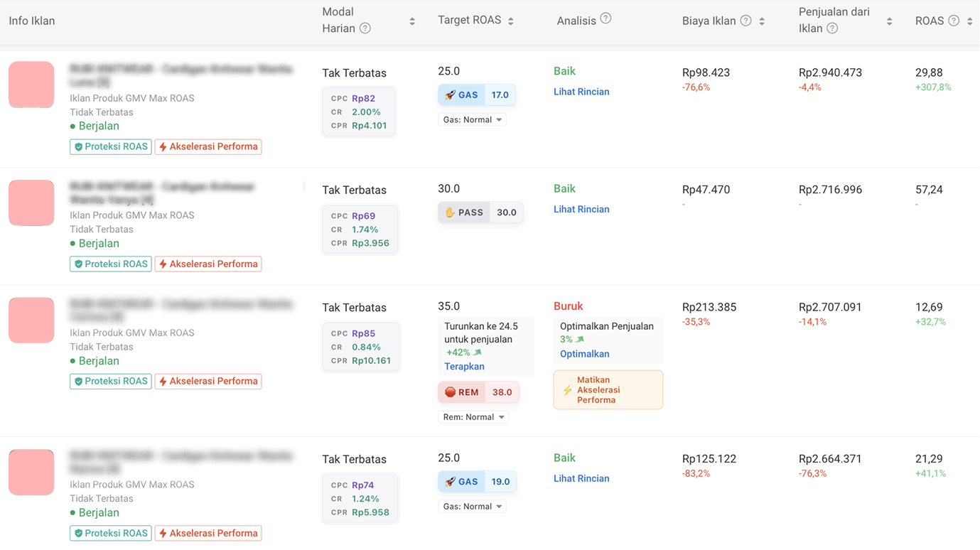Viewport: 980px width, 550px height.
Task: Open the Rem: Normal dropdown
Action: [474, 417]
